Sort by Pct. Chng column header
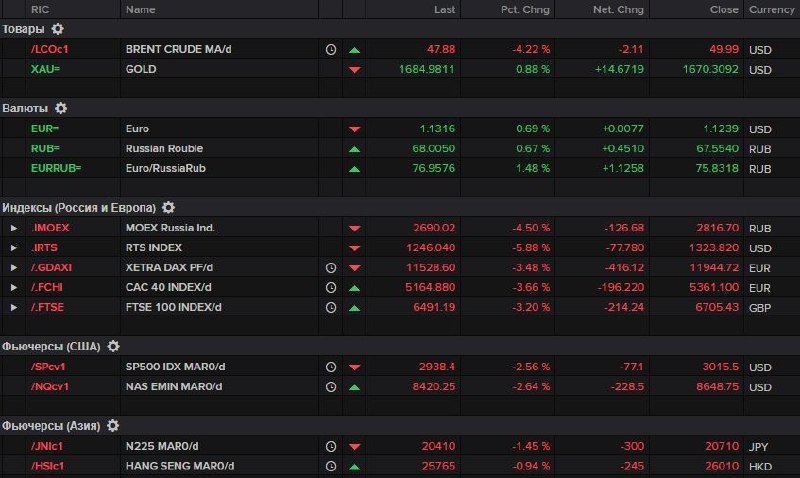 pyautogui.click(x=524, y=9)
